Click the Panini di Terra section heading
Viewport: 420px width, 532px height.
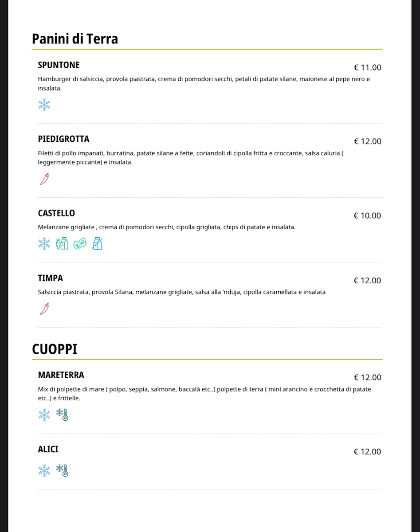(x=75, y=39)
